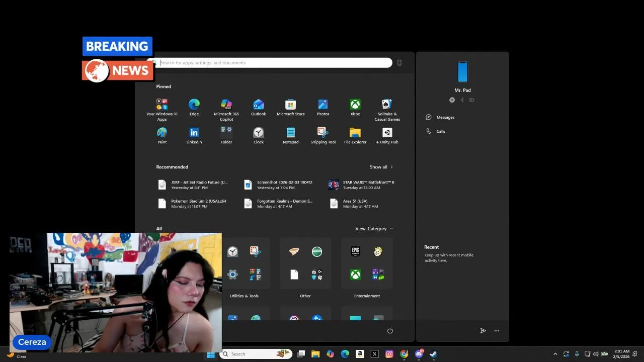Click the power button in Start menu
The width and height of the screenshot is (644, 362).
coord(390,331)
